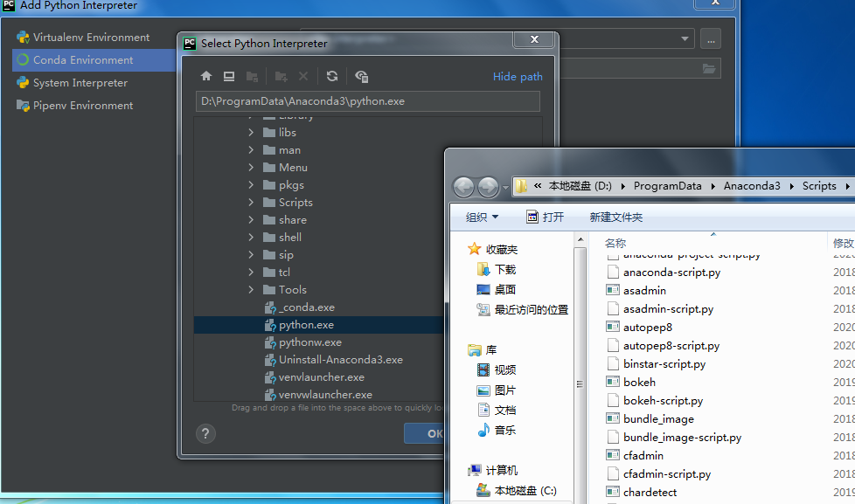
Task: Expand the shell folder
Action: pyautogui.click(x=251, y=237)
